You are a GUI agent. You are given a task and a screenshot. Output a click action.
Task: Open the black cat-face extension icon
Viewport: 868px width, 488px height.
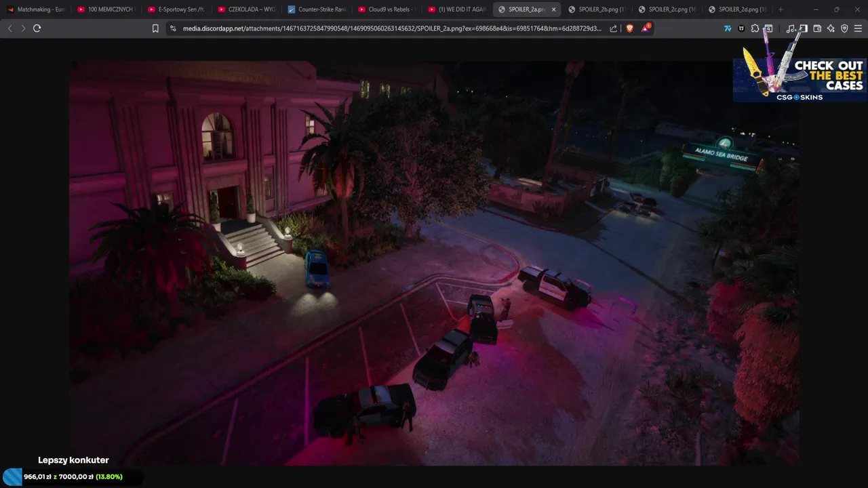(x=741, y=28)
